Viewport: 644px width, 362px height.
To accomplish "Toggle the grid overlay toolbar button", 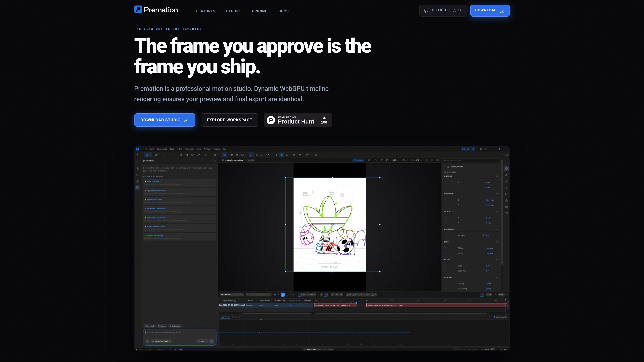I will coord(282,155).
